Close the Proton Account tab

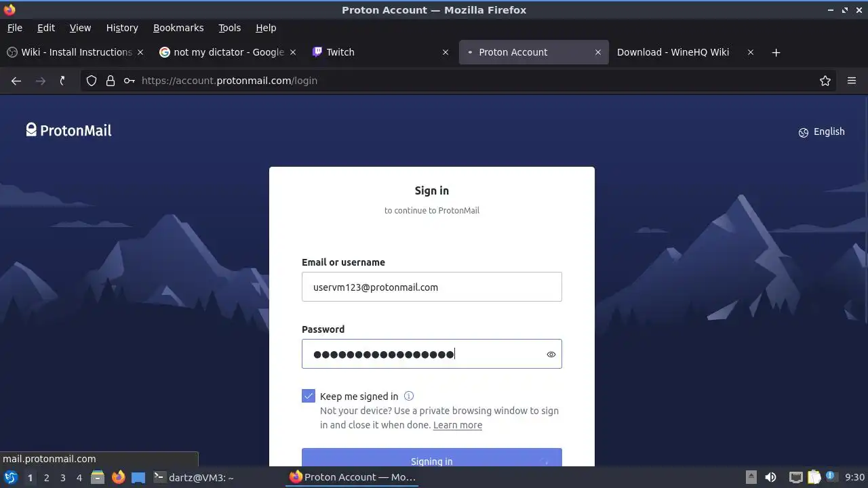tap(598, 52)
